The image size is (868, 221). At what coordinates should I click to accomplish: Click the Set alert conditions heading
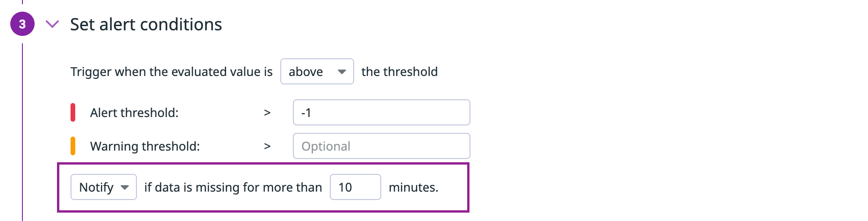click(146, 24)
